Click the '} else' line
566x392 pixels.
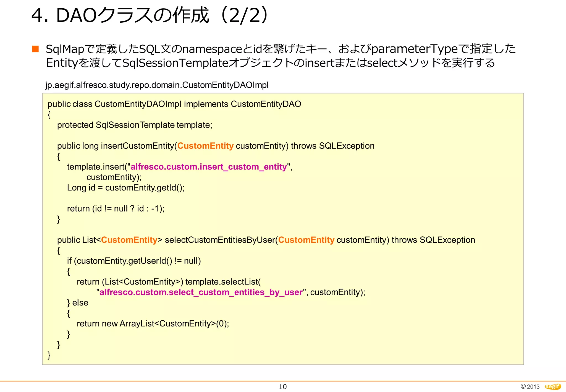(x=78, y=303)
